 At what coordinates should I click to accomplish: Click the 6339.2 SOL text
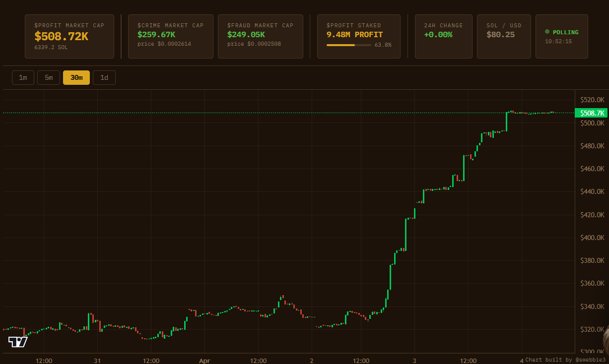(x=51, y=48)
